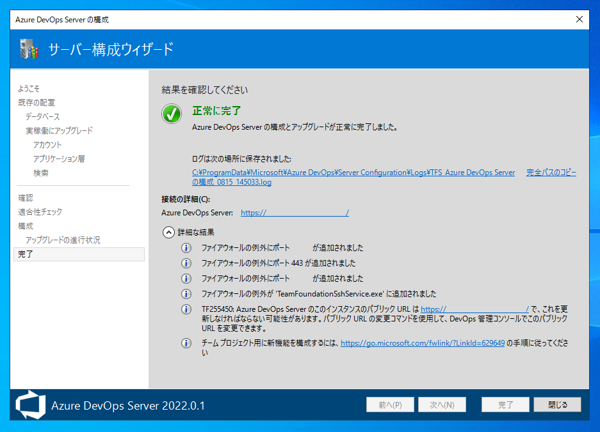The width and height of the screenshot is (600, 432).
Task: Select 検索 in the wizard steps
Action: [41, 173]
